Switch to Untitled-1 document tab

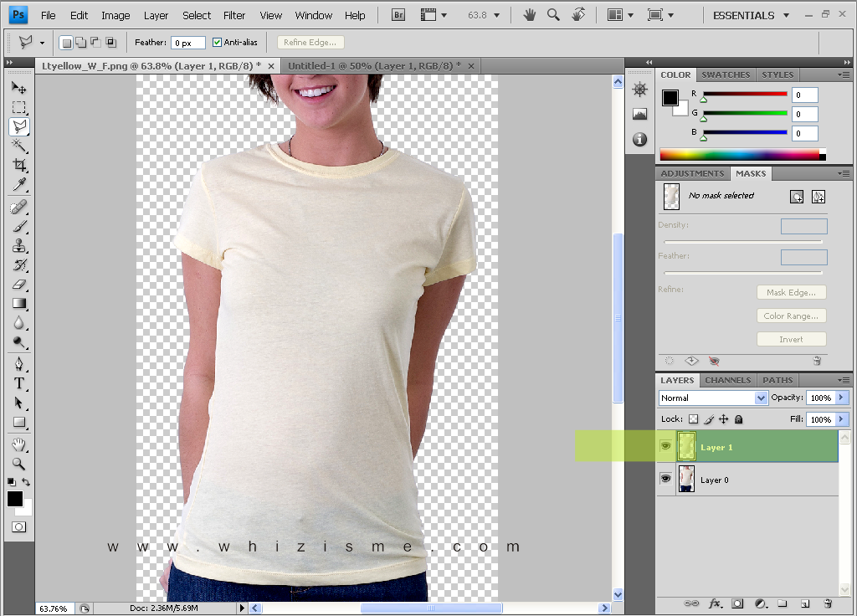[x=374, y=65]
